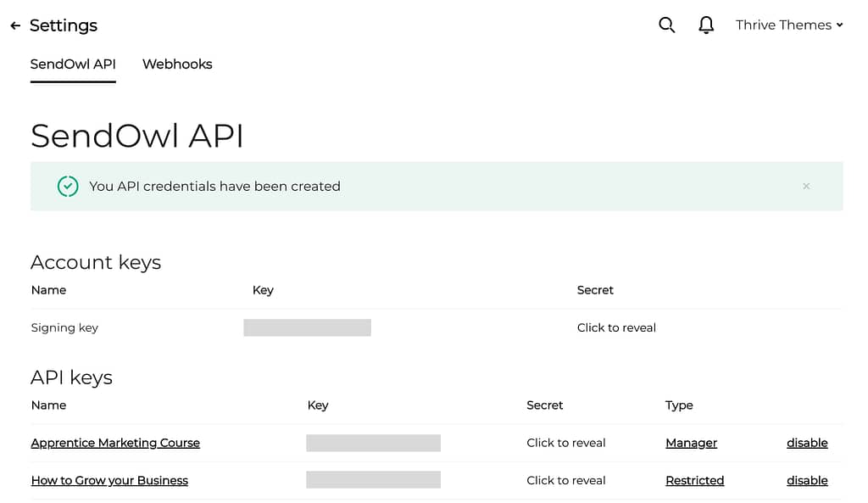Viewport: 868px width, 503px height.
Task: Open the search magnifier icon
Action: point(666,25)
